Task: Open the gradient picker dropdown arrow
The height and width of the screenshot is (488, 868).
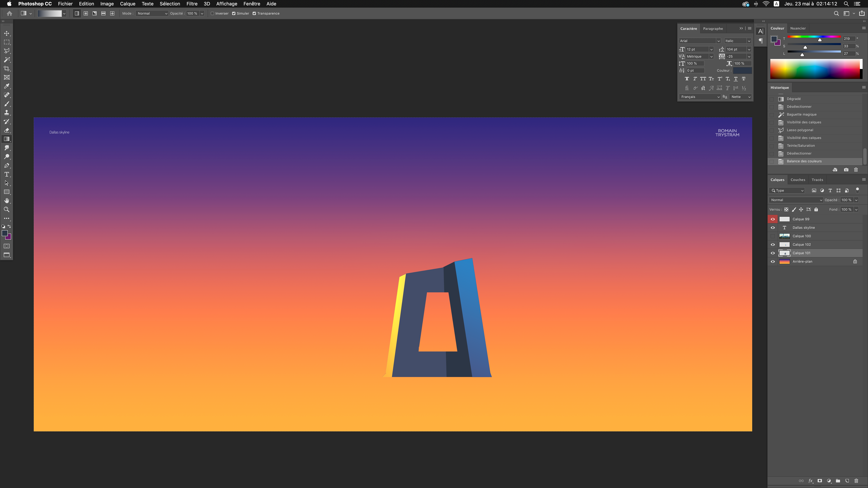Action: (x=64, y=14)
